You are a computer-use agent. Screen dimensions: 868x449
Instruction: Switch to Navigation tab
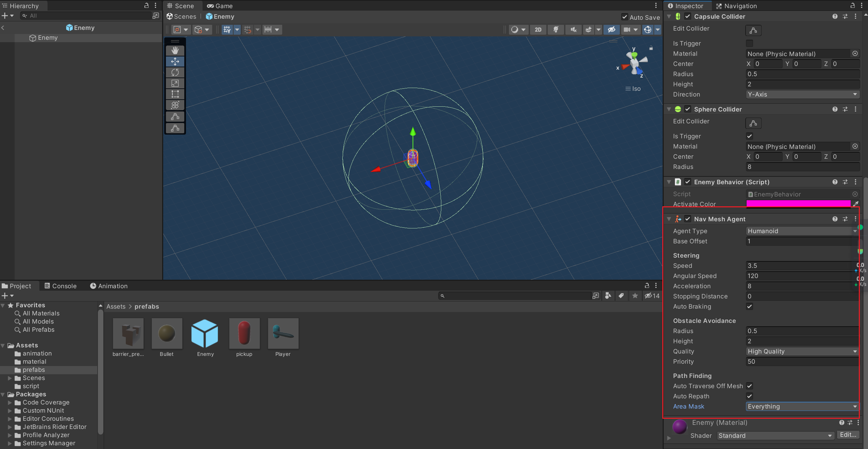click(736, 6)
